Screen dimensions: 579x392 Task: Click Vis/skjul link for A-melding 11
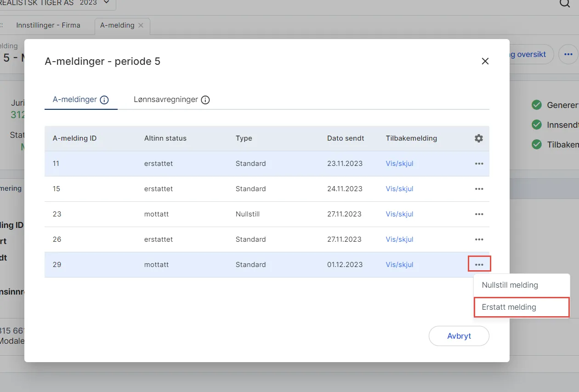tap(399, 164)
